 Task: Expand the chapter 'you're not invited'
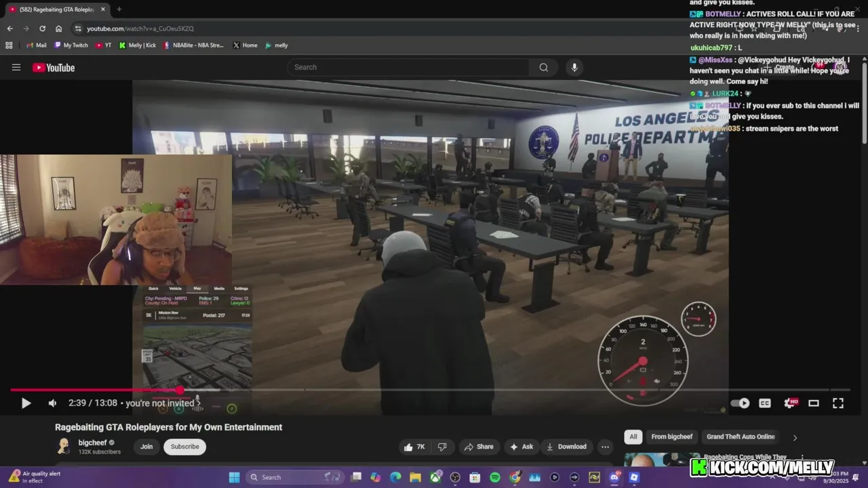click(x=163, y=403)
